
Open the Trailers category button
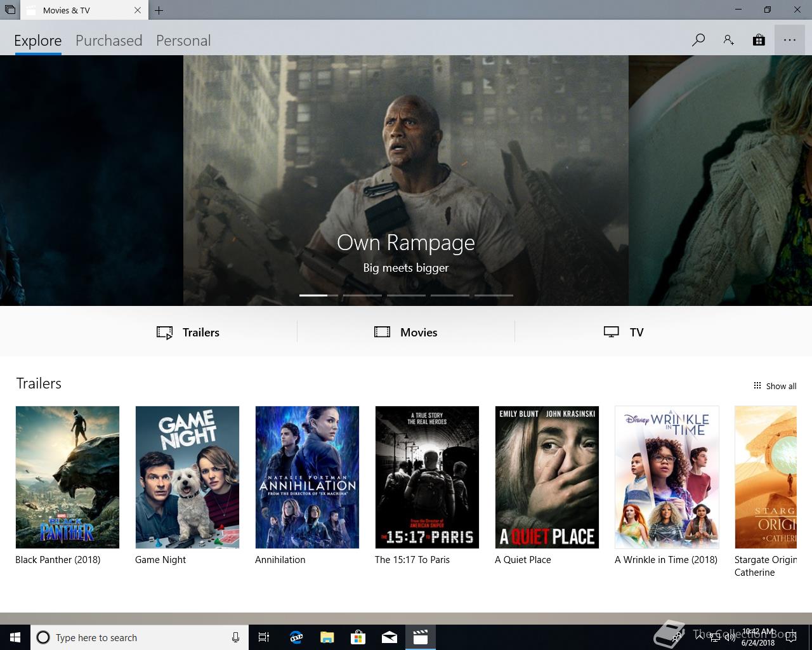(188, 332)
